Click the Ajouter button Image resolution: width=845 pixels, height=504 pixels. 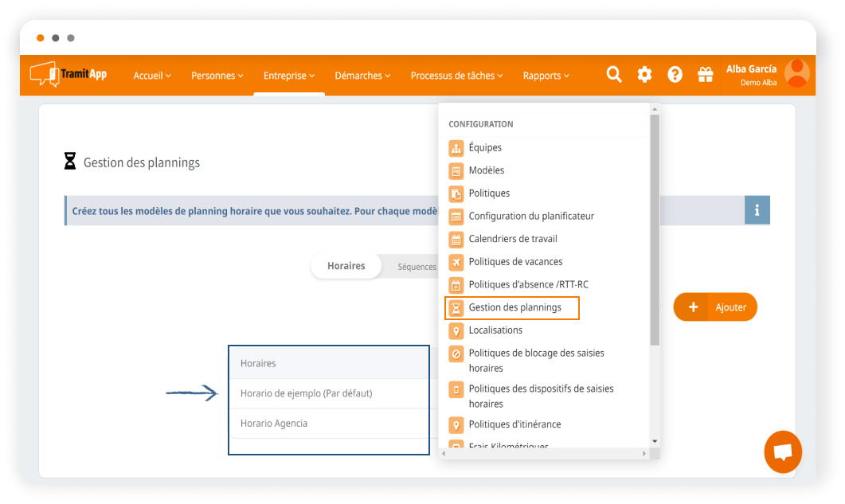click(x=715, y=307)
